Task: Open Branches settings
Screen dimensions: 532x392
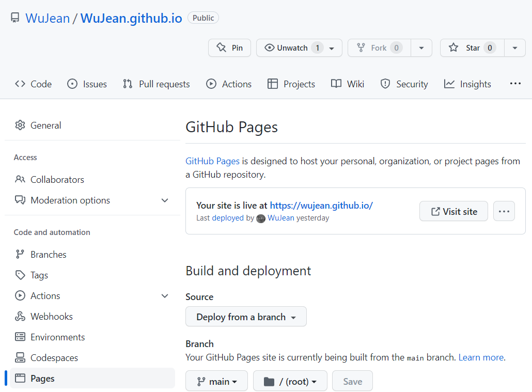Action: pyautogui.click(x=92, y=255)
